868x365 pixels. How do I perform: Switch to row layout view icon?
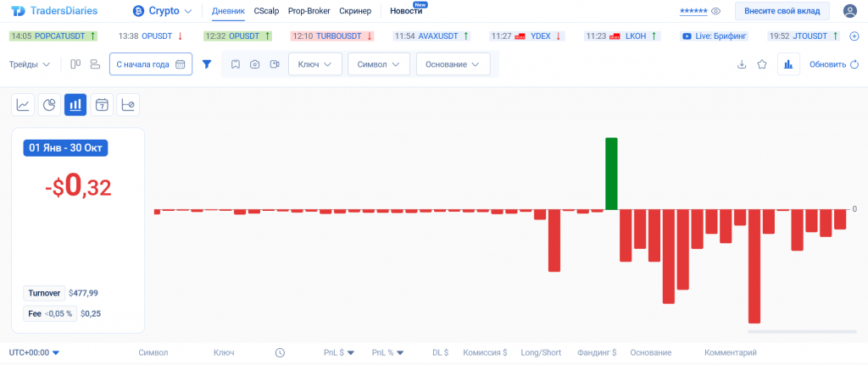click(95, 64)
